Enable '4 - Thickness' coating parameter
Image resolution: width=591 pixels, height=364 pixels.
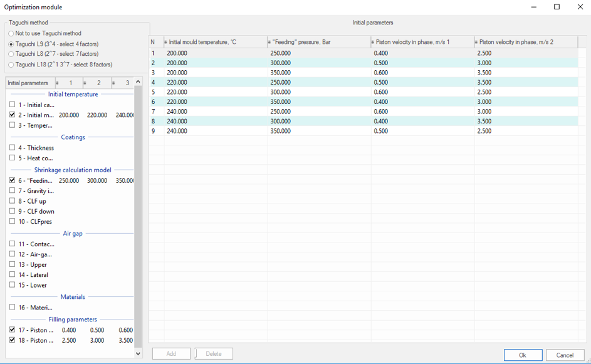[12, 147]
